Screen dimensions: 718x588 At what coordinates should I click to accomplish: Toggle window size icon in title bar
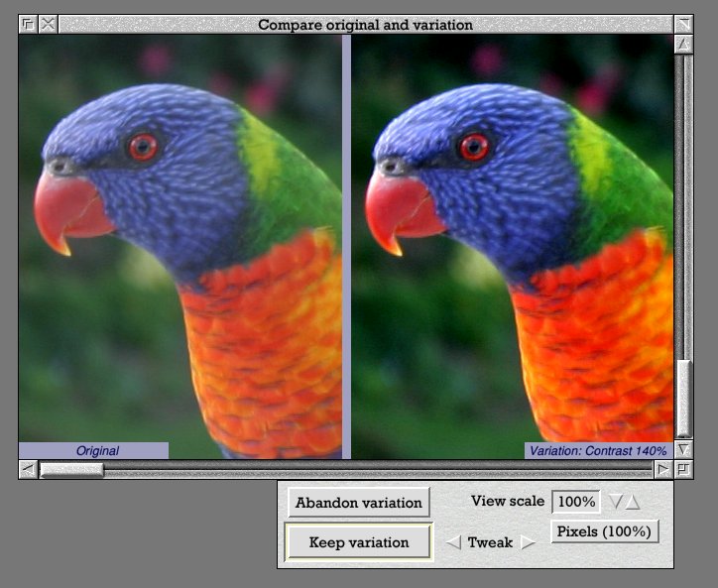(x=683, y=24)
